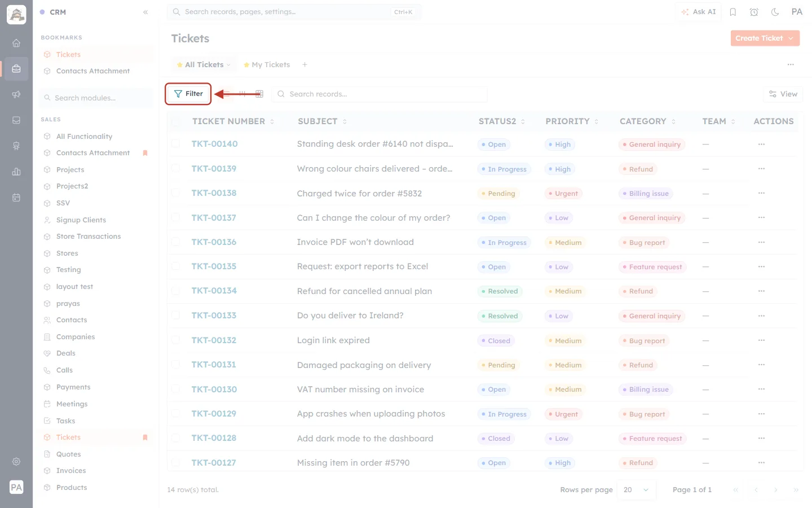Screen dimensions: 812x508
Task: Select the checkbox for TKT-00138
Action: tap(175, 193)
